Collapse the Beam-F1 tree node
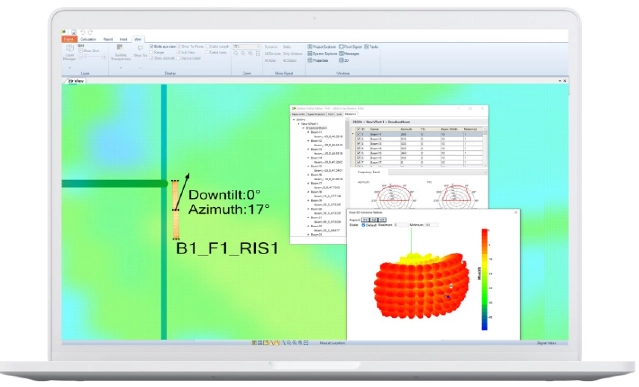The image size is (639, 387). 308,132
